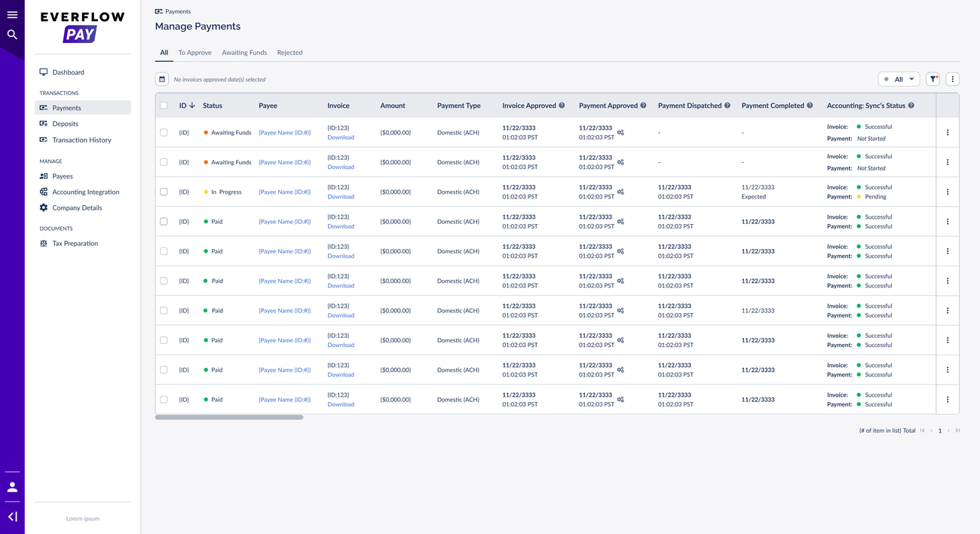Click the Amount column header

click(x=393, y=106)
